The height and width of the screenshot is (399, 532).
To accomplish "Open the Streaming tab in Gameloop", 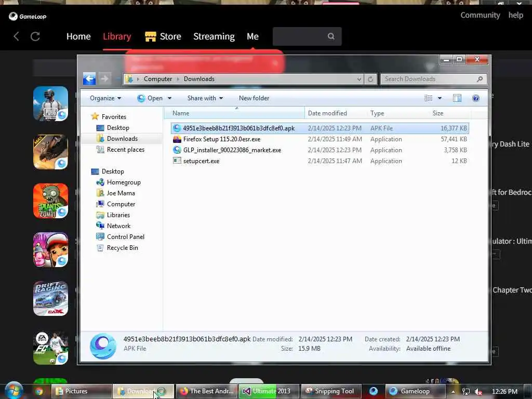I will point(214,36).
